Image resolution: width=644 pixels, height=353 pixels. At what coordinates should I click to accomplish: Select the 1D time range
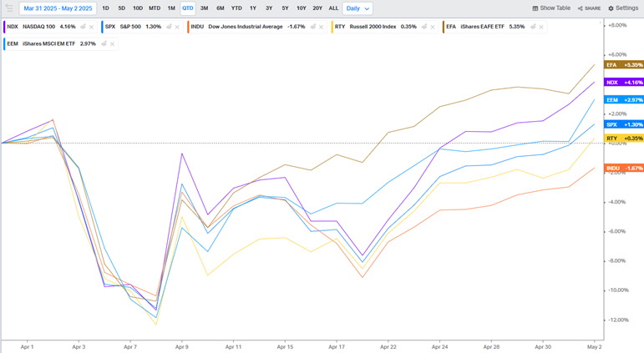pos(105,8)
